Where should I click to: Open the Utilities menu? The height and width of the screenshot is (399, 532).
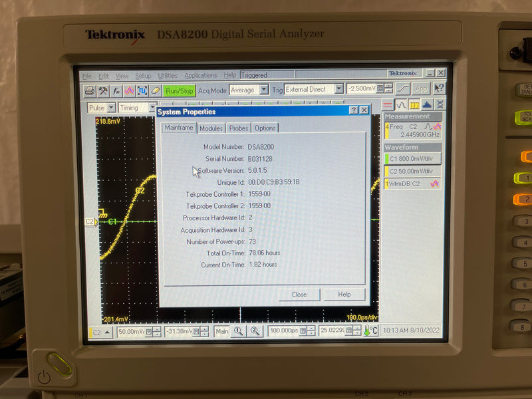(168, 76)
